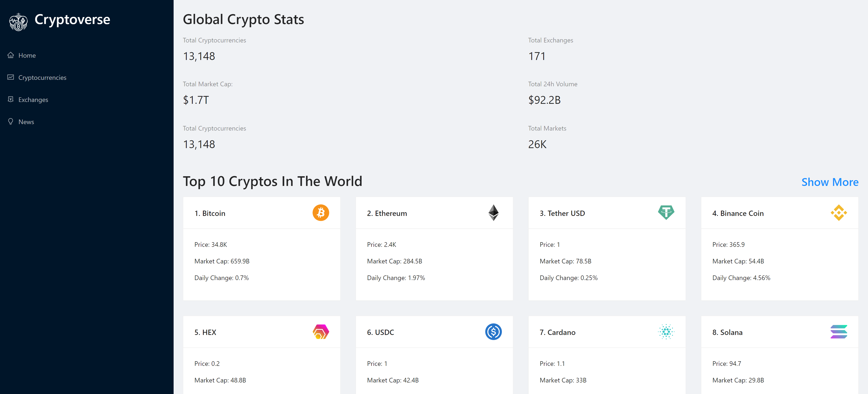Open the 2. Ethereum card title
This screenshot has width=868, height=394.
pyautogui.click(x=387, y=214)
